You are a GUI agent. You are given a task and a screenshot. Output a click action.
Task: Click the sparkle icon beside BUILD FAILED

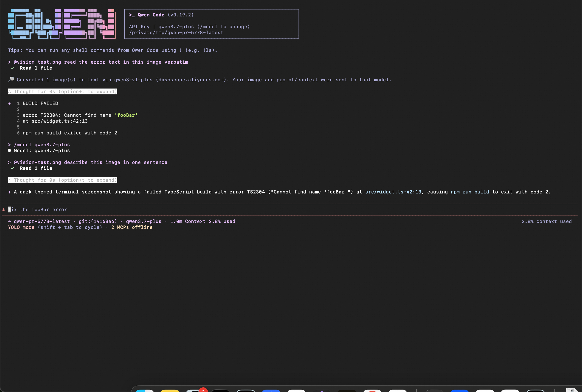coord(9,103)
